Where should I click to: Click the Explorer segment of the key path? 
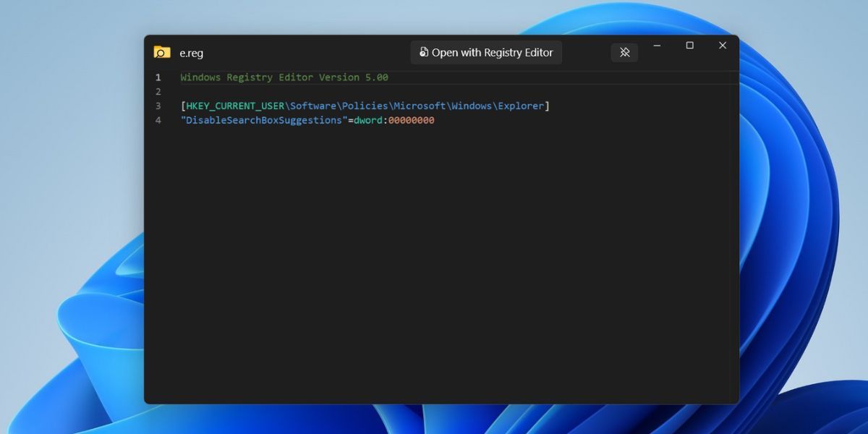(x=520, y=106)
